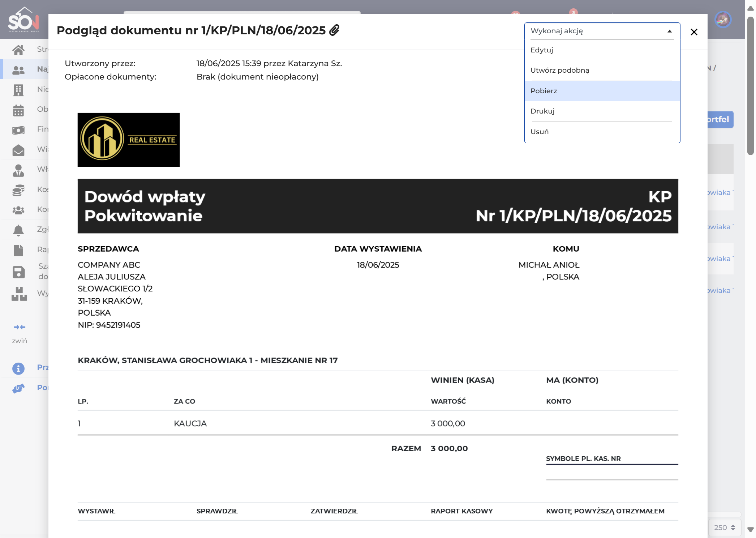Click the scrollbar down arrow
The width and height of the screenshot is (756, 538).
point(751,529)
